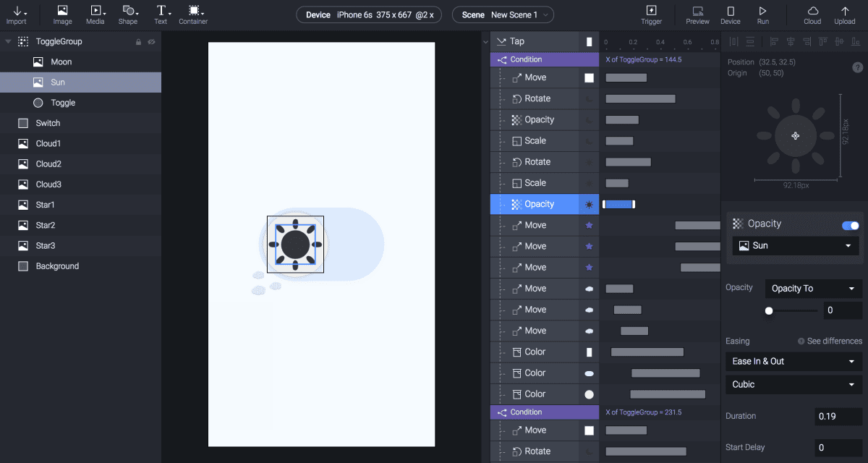
Task: Click distribute vertically icon
Action: point(752,41)
